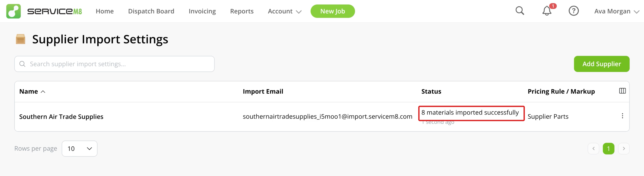Go to Home
Screen dimensions: 644x176
(x=105, y=11)
